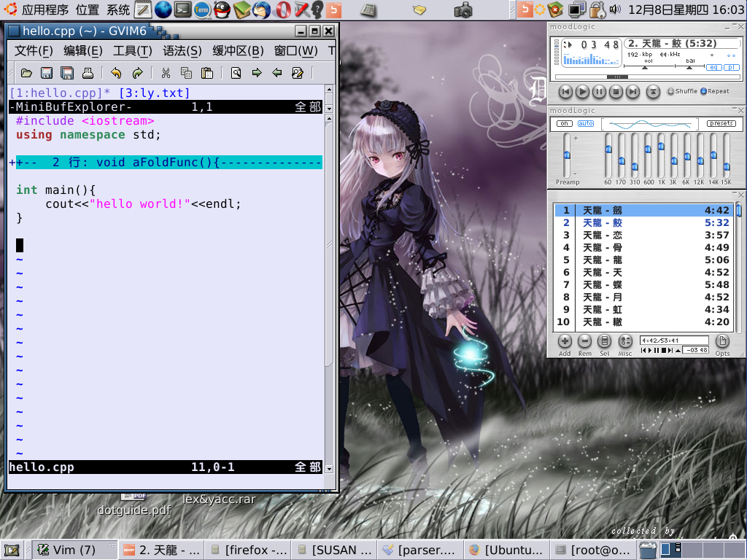
Task: Toggle 'eq' window button in player
Action: tap(713, 67)
